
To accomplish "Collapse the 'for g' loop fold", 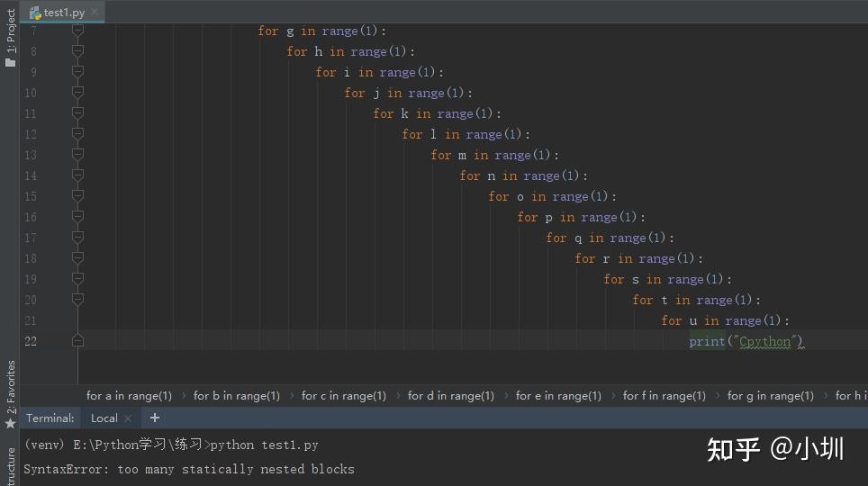I will click(x=77, y=31).
